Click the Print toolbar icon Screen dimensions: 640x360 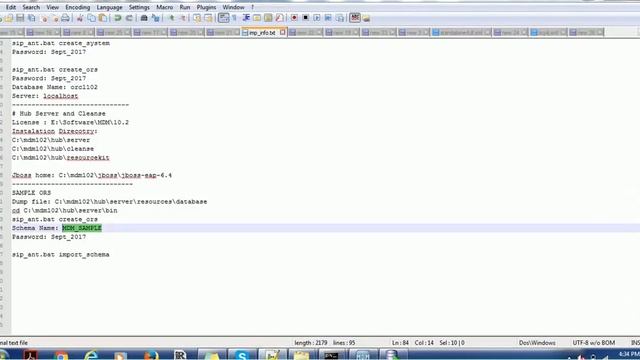pyautogui.click(x=65, y=18)
